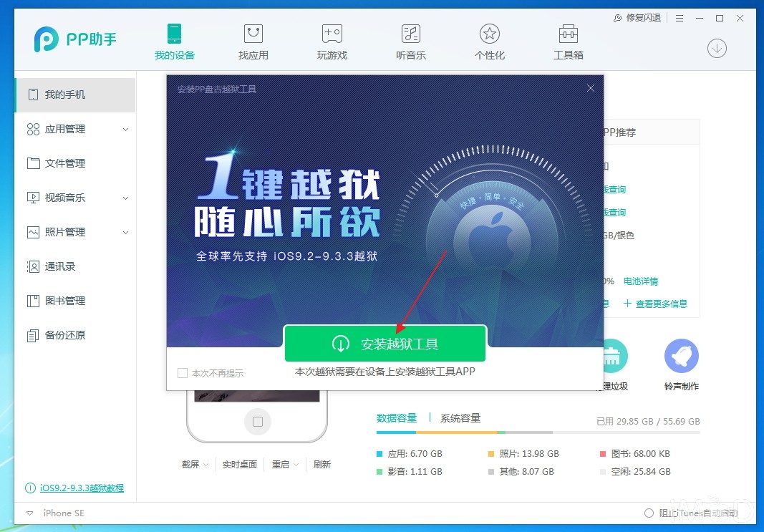Open the 工具箱 toolbox icon
764x532 pixels.
568,34
